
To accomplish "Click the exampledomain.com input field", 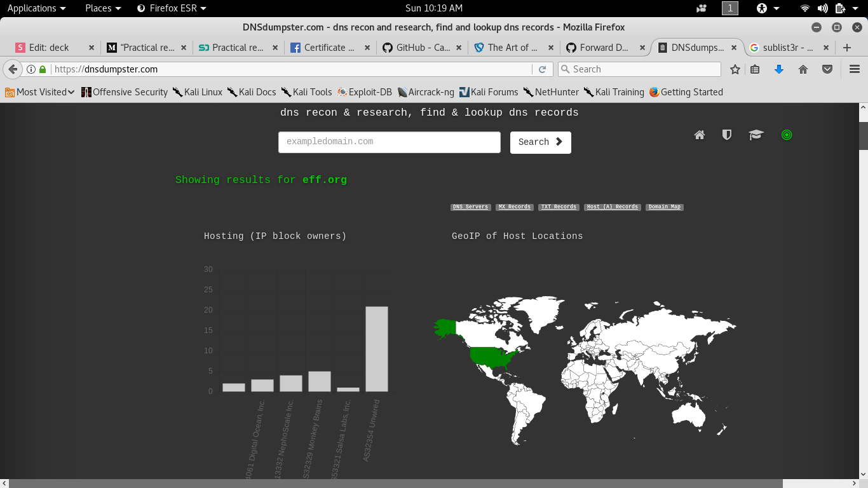I will click(x=390, y=142).
